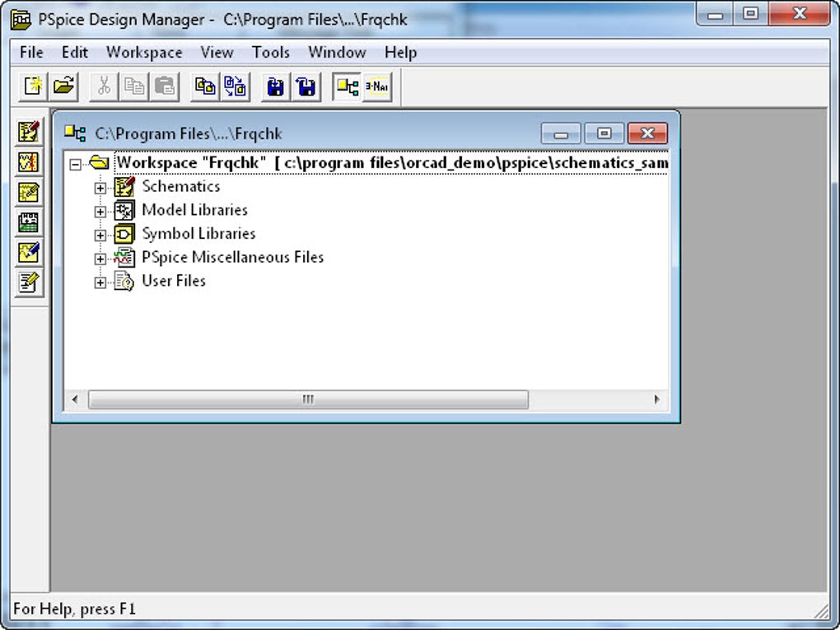840x630 pixels.
Task: Click the scroll-right arrow of the tree
Action: (x=657, y=399)
